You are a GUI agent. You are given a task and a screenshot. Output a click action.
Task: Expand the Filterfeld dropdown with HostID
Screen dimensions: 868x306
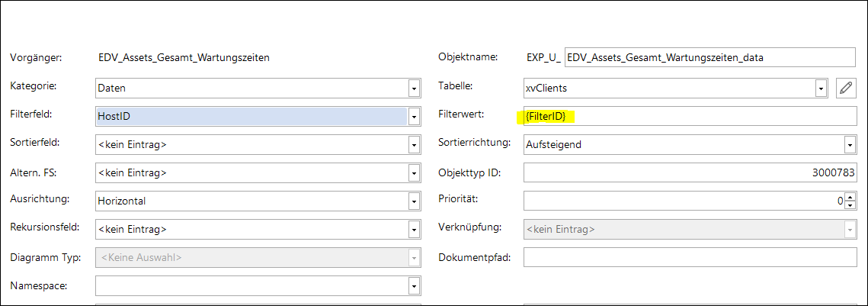point(415,116)
